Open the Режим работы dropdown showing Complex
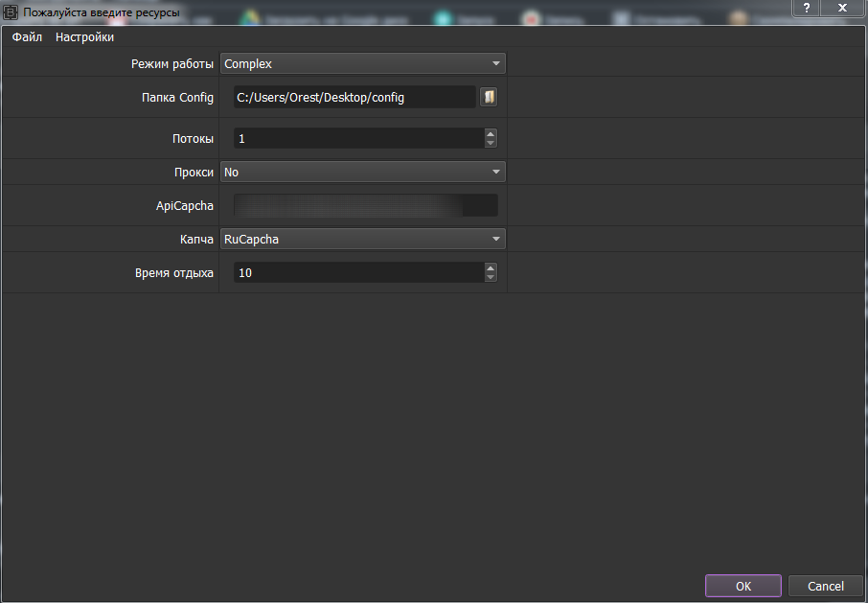 (362, 63)
